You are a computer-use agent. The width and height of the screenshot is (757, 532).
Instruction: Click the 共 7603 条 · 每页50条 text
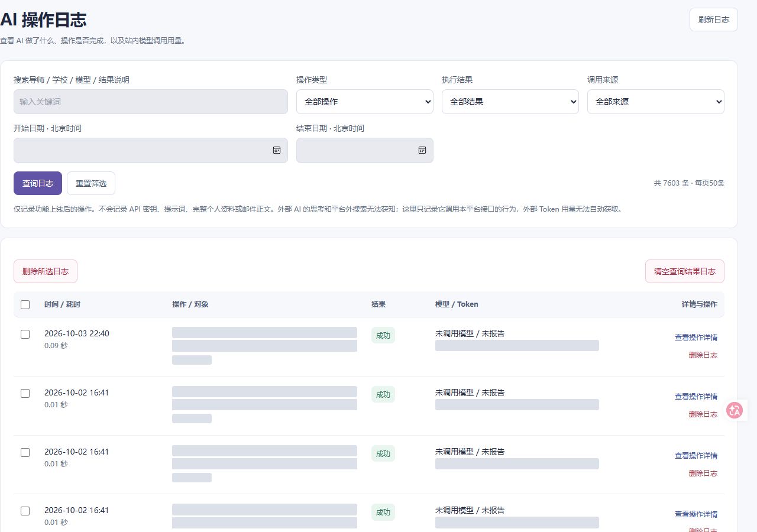click(689, 183)
